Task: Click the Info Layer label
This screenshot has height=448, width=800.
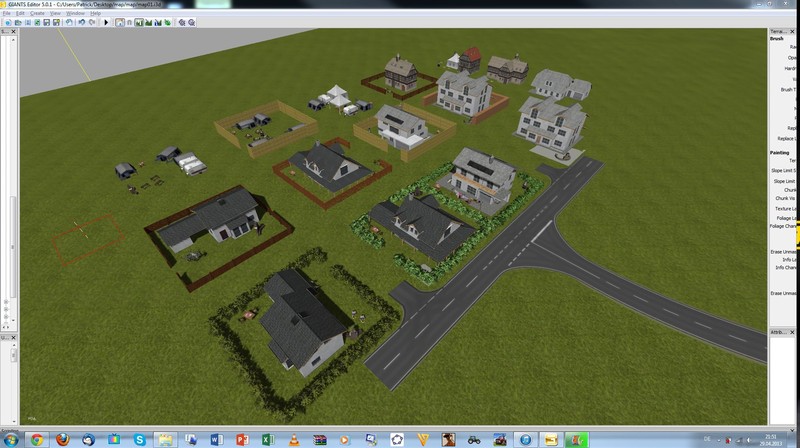Action: pos(789,260)
